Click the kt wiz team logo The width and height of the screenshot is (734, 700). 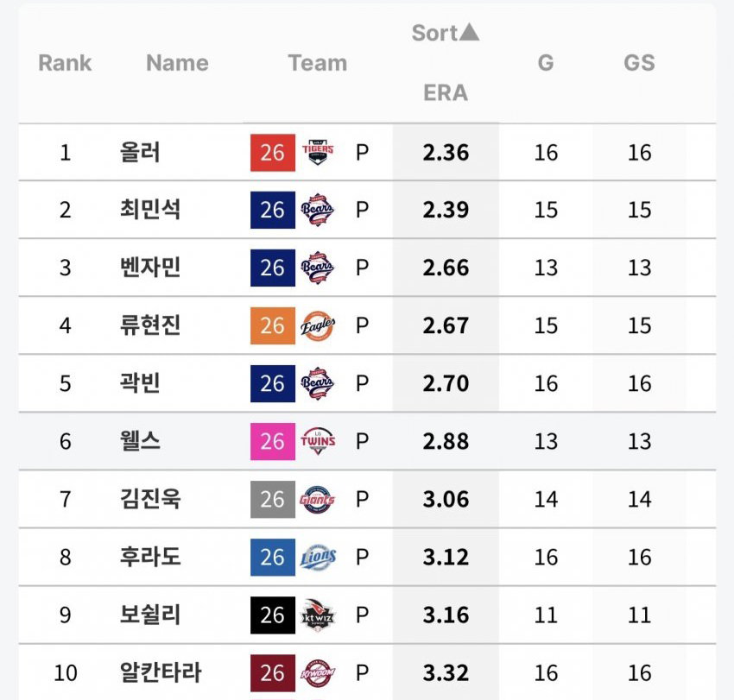[x=318, y=615]
